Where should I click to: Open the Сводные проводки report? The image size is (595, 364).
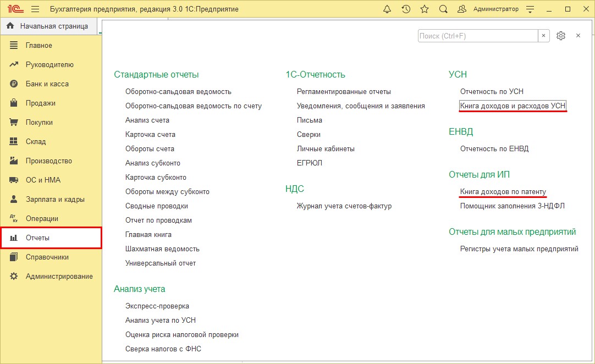pos(157,206)
